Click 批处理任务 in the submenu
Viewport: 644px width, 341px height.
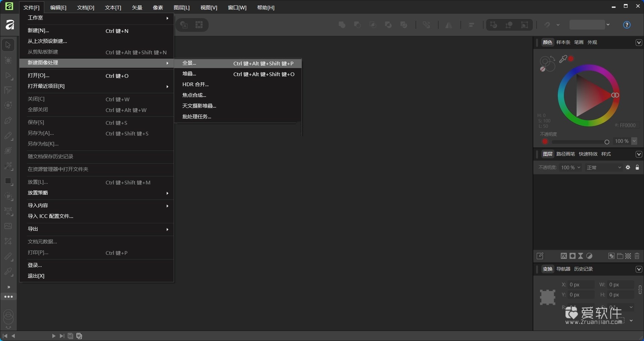pyautogui.click(x=197, y=116)
